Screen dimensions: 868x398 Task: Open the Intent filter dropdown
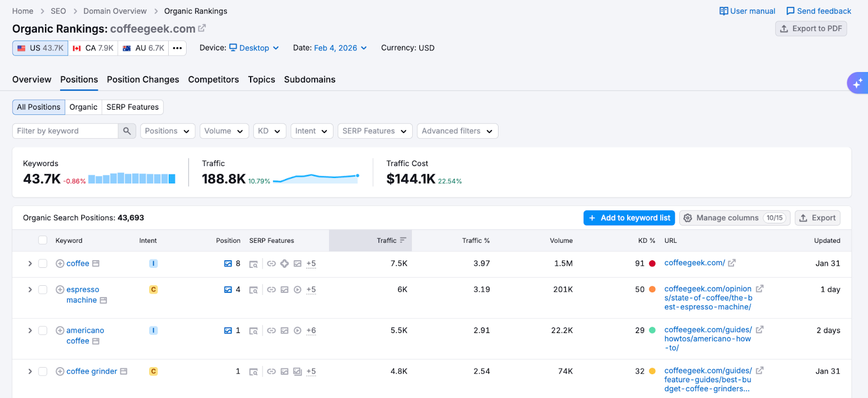(312, 131)
